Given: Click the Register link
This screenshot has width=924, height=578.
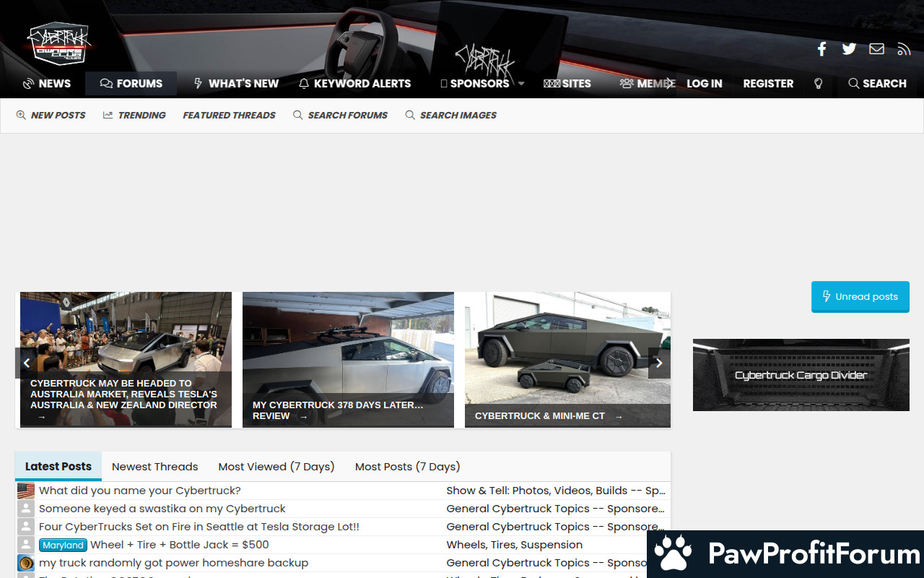Looking at the screenshot, I should [x=768, y=84].
